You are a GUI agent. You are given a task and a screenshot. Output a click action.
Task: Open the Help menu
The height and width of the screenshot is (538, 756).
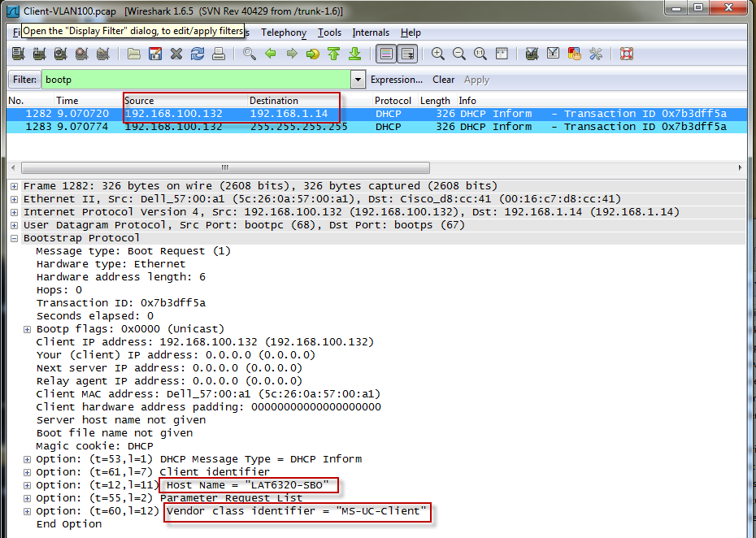tap(411, 33)
